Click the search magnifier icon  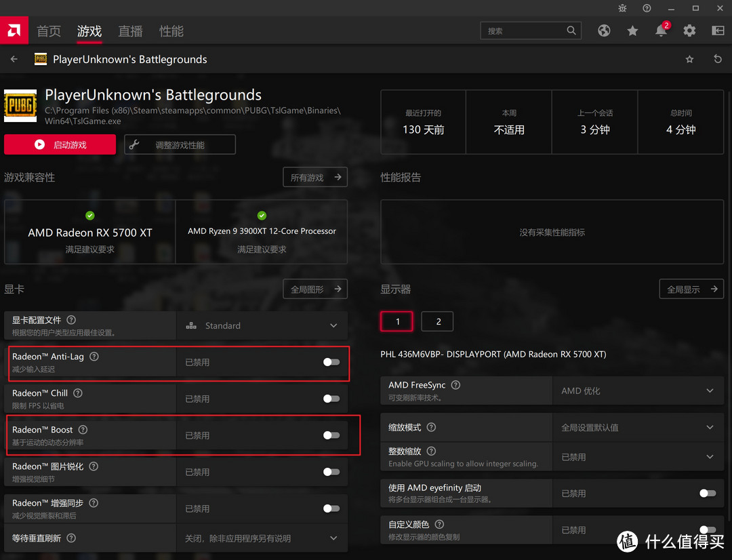point(571,31)
